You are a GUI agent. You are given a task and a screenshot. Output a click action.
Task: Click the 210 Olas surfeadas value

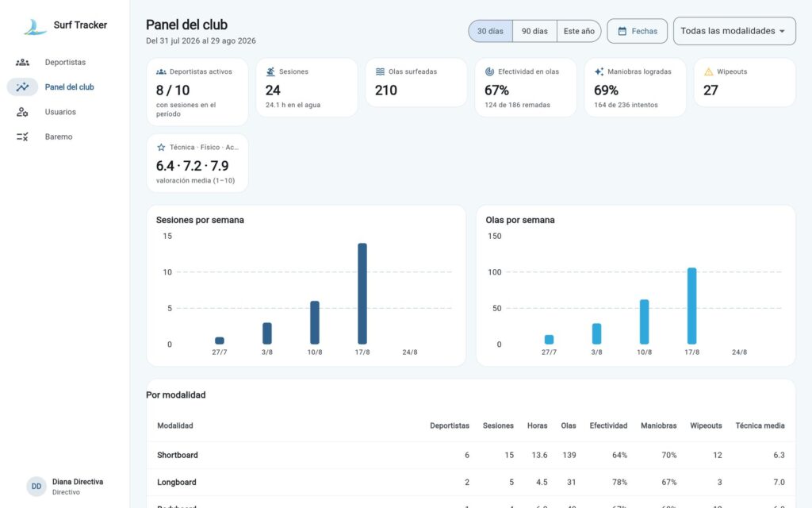pyautogui.click(x=386, y=90)
